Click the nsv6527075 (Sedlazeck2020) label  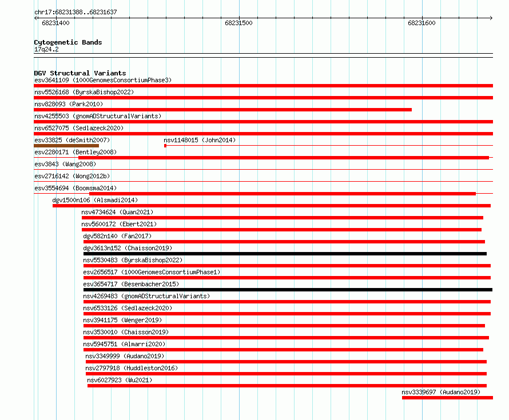[x=79, y=128]
